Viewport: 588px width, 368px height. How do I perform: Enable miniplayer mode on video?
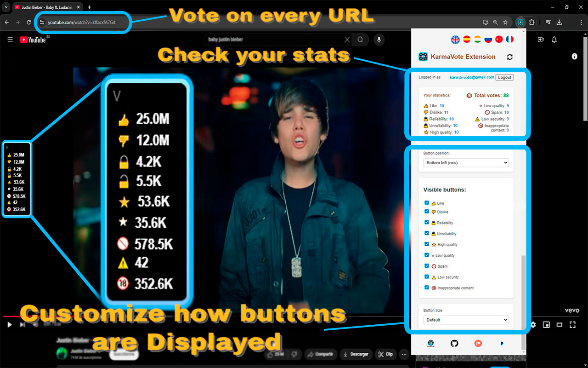546,325
